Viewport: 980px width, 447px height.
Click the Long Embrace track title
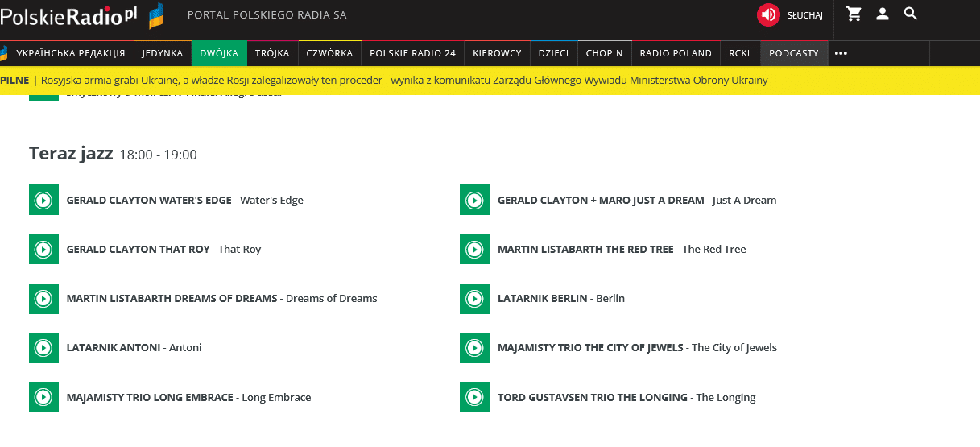[x=188, y=397]
